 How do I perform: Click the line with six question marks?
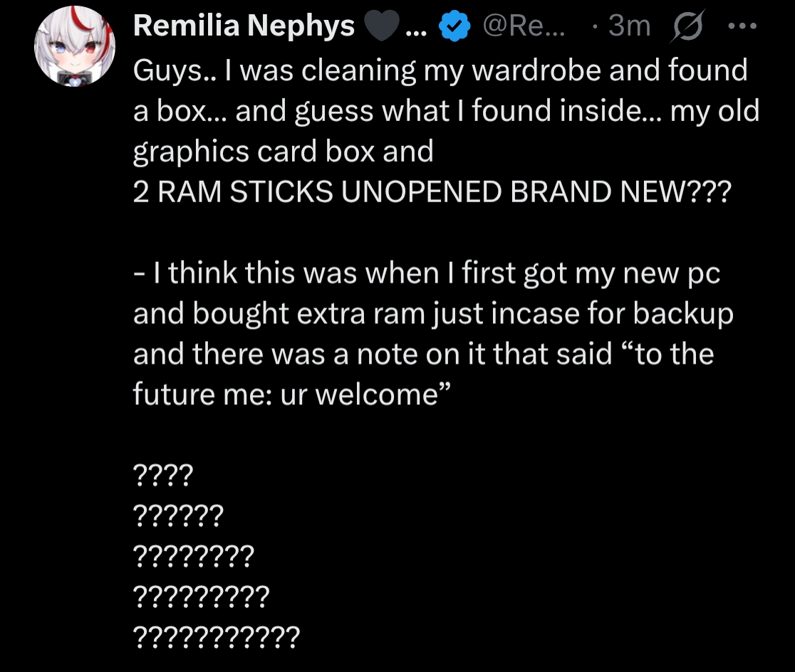tap(178, 513)
